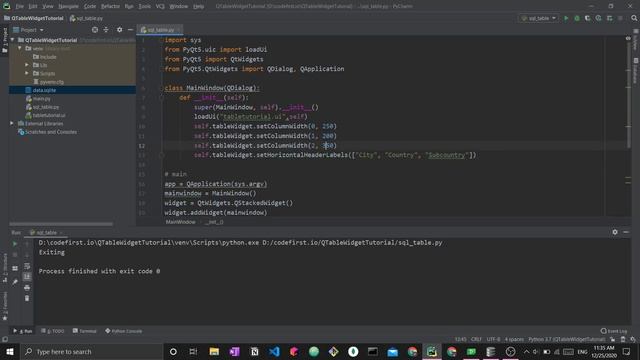Image resolution: width=640 pixels, height=360 pixels.
Task: Collapse the venv folder
Action: [x=20, y=48]
